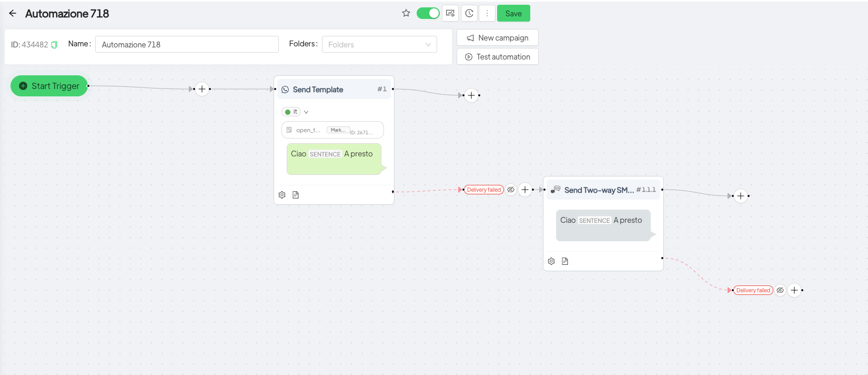This screenshot has height=375, width=868.
Task: Click the green Save button
Action: pos(513,13)
